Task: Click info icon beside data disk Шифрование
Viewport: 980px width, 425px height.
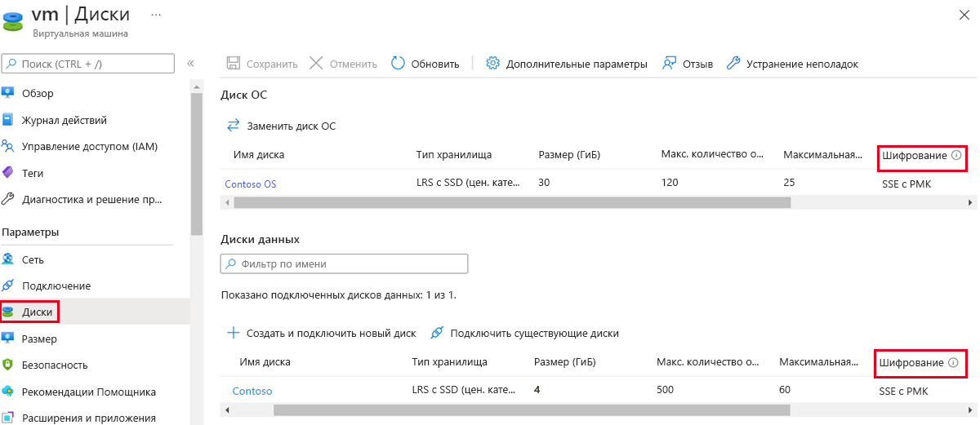Action: tap(953, 362)
